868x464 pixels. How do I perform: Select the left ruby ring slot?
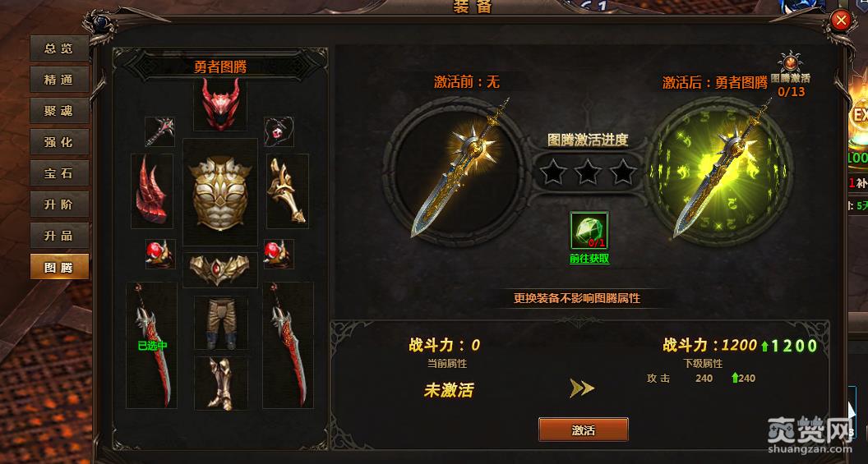160,254
